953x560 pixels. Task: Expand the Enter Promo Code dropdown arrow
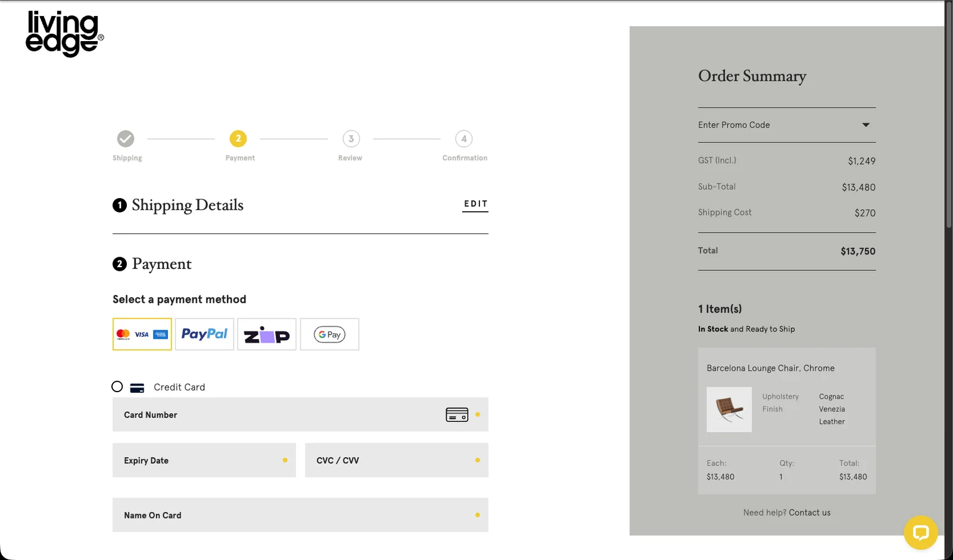click(866, 125)
